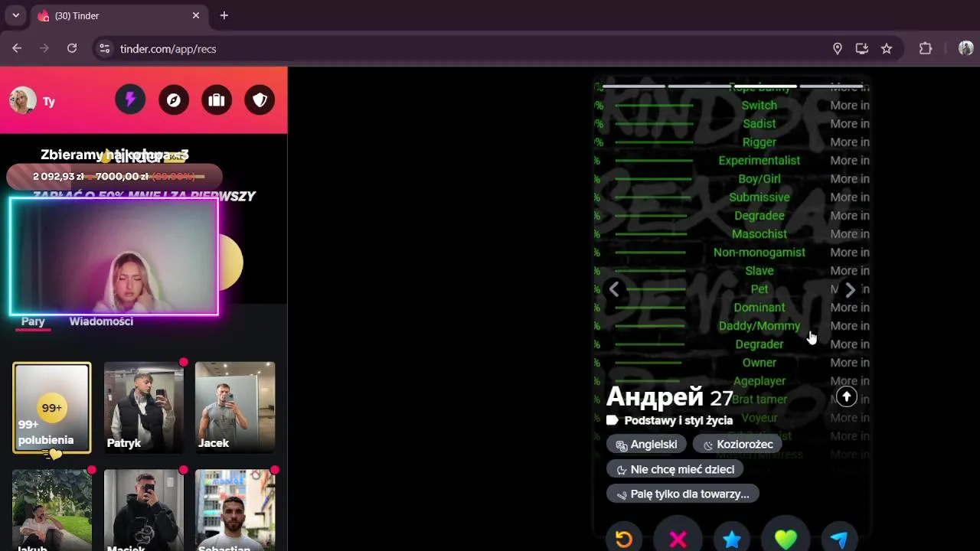
Task: Click the location pin icon in address bar
Action: click(x=838, y=48)
